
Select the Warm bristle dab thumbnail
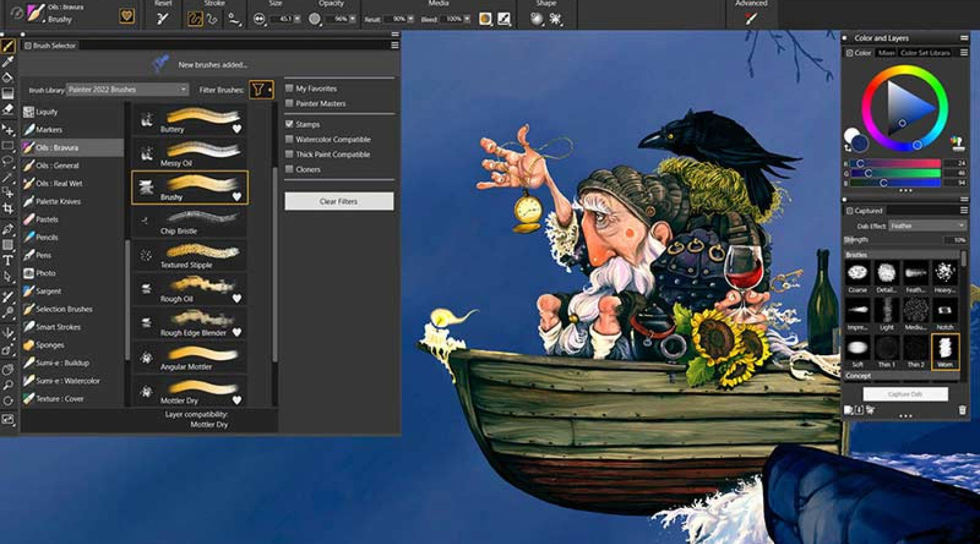[x=946, y=351]
